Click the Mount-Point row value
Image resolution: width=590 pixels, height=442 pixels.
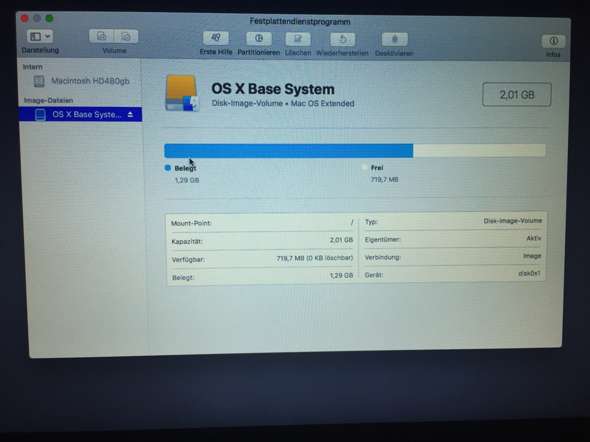pos(352,222)
